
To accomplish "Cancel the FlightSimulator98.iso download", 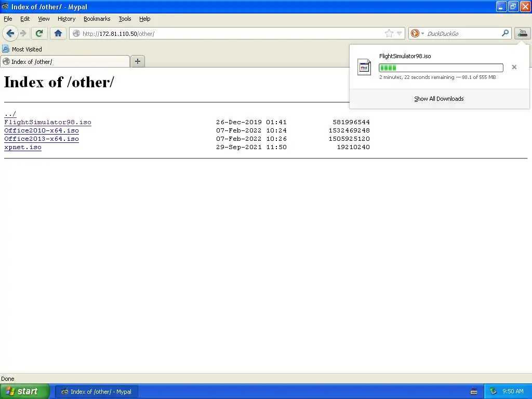I will [514, 67].
